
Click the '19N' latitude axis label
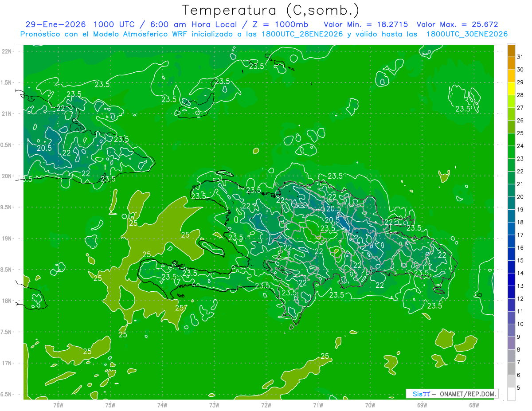[7, 239]
